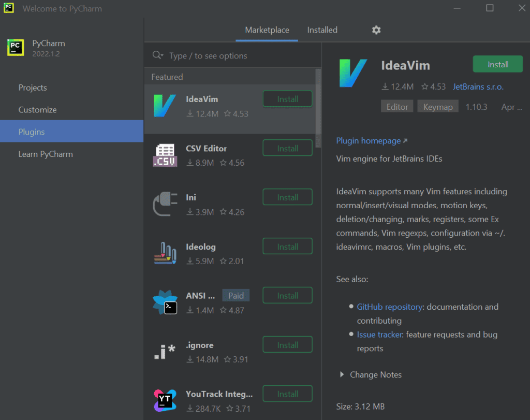The image size is (530, 420).
Task: Install the YouTrack Integration plugin
Action: [288, 394]
